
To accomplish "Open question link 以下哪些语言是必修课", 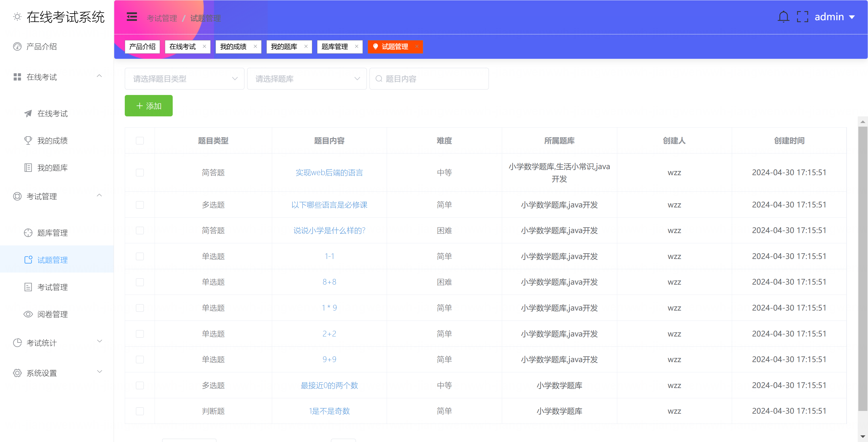I will click(x=329, y=205).
